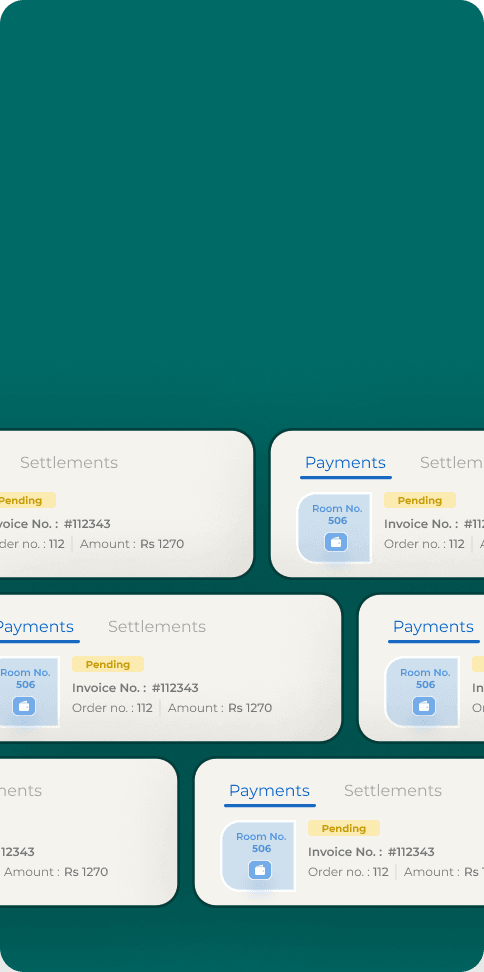Open Invoice No. #112343 in the bottom card
The height and width of the screenshot is (972, 484).
tap(371, 852)
